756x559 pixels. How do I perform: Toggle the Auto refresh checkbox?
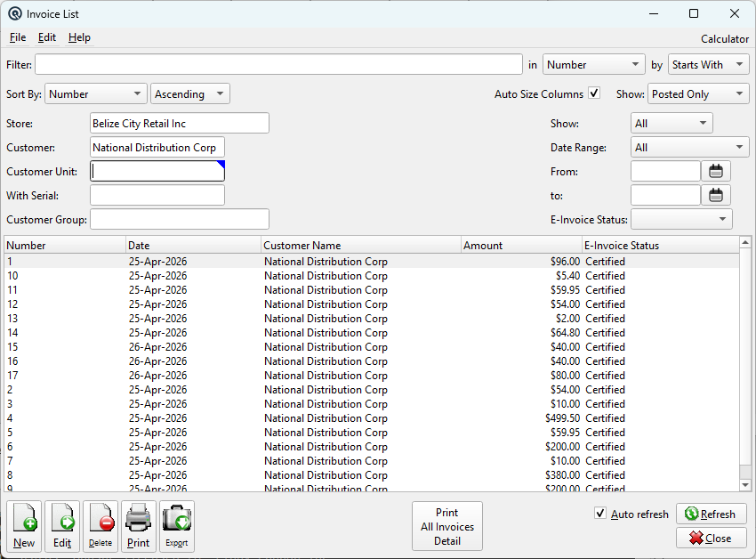(600, 513)
